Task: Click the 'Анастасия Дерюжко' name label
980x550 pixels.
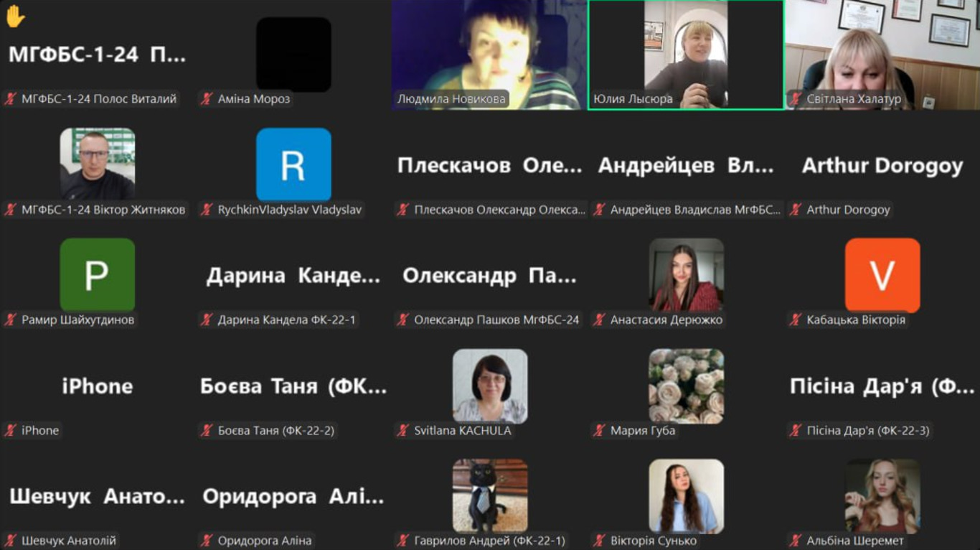Action: coord(666,320)
